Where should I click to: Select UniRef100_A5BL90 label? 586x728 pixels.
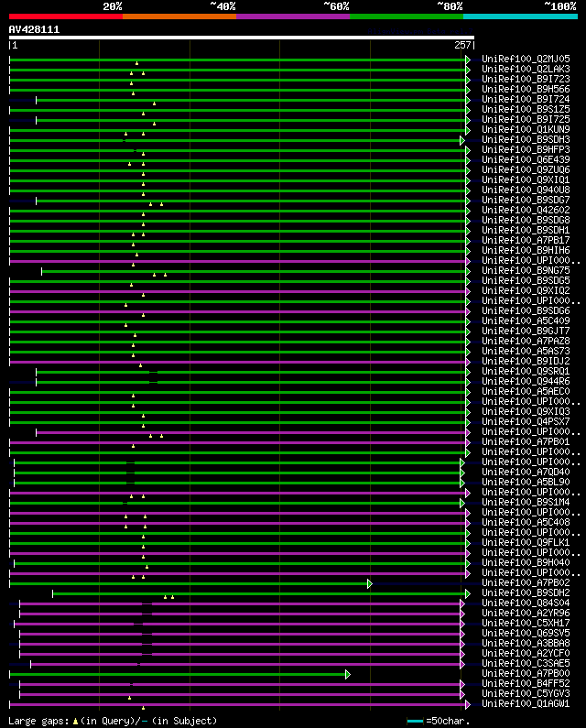[526, 482]
